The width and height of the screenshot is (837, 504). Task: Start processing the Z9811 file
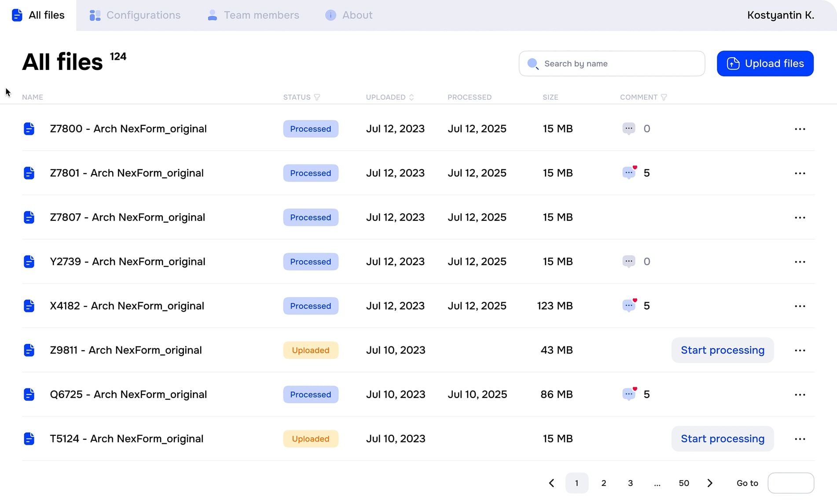(722, 350)
